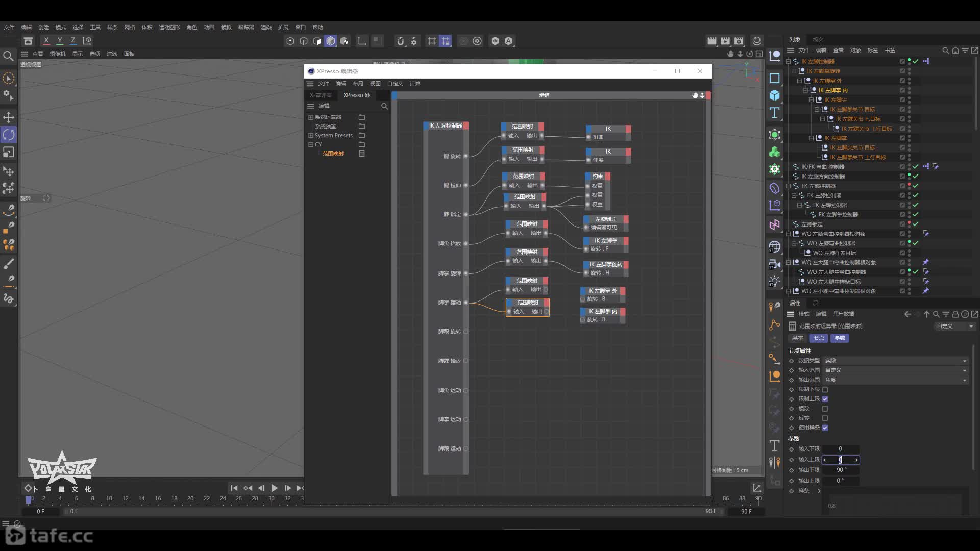Screen dimensions: 980x551
Task: Open 计算 menu in XPresso editor
Action: (414, 84)
